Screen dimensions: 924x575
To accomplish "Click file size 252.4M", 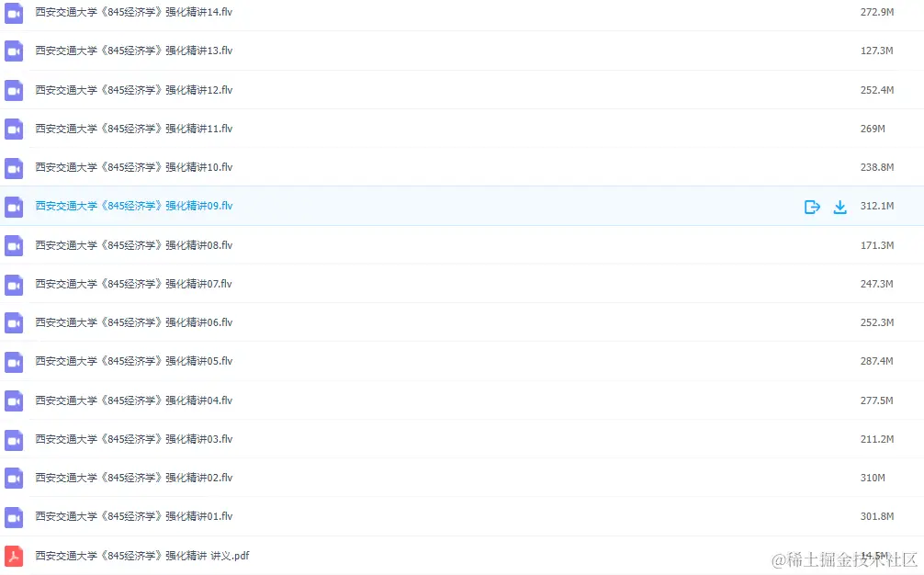I will [x=877, y=90].
